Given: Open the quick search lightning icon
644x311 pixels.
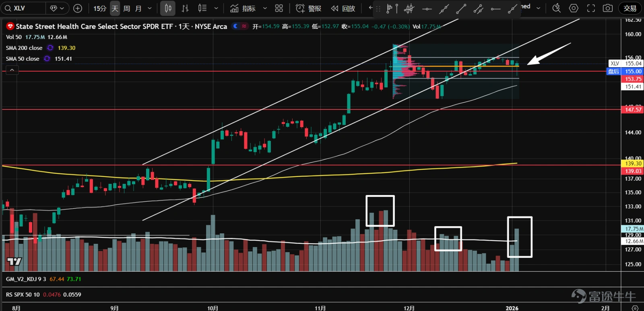Looking at the screenshot, I should click(557, 8).
